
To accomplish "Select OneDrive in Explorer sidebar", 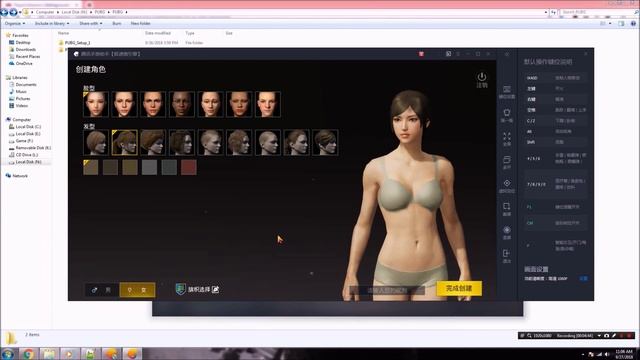I will point(24,63).
